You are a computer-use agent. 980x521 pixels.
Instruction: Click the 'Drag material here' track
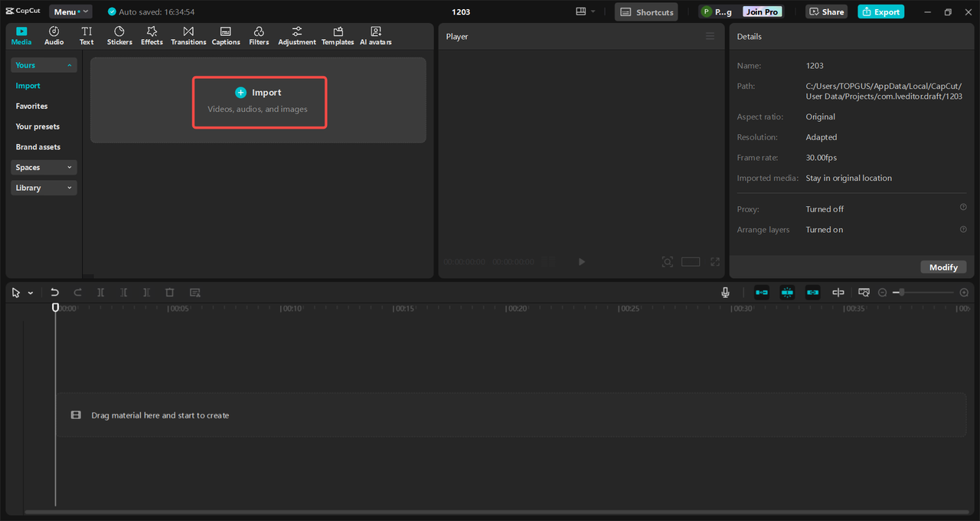(x=511, y=415)
